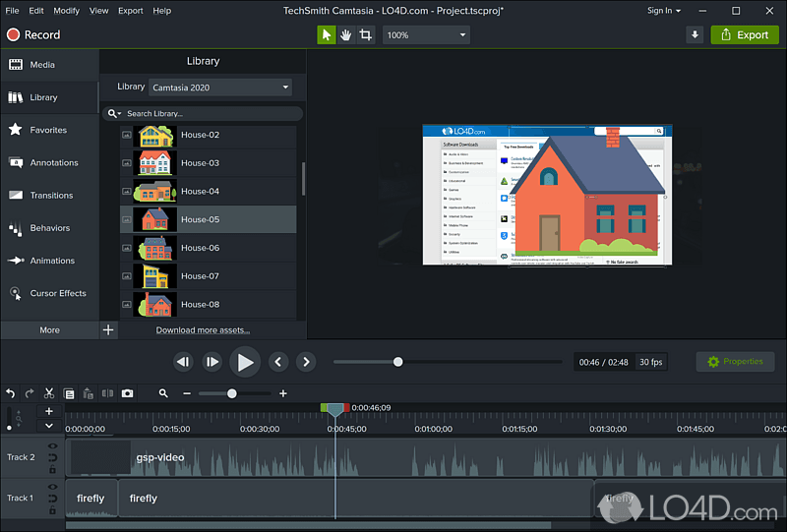Open the Properties panel
The width and height of the screenshot is (787, 532).
(735, 362)
